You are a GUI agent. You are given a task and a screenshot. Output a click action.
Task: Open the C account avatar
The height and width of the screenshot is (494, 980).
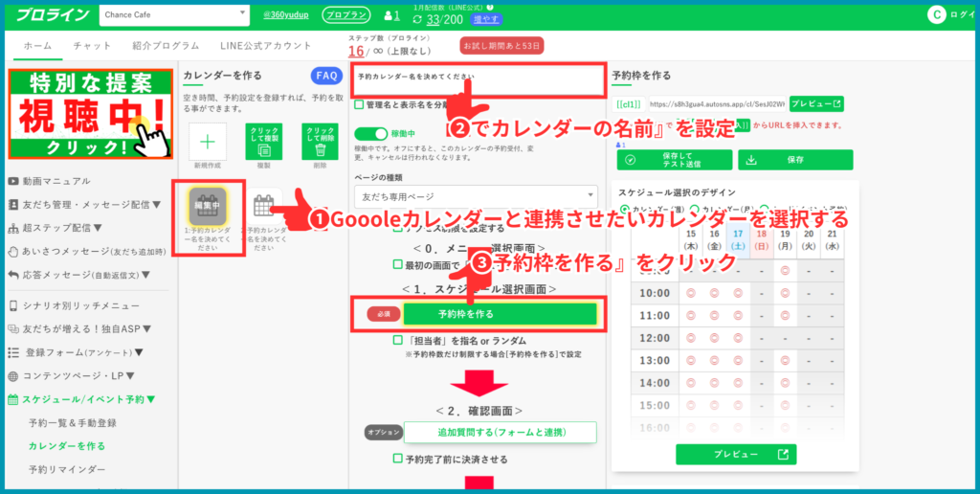click(936, 16)
